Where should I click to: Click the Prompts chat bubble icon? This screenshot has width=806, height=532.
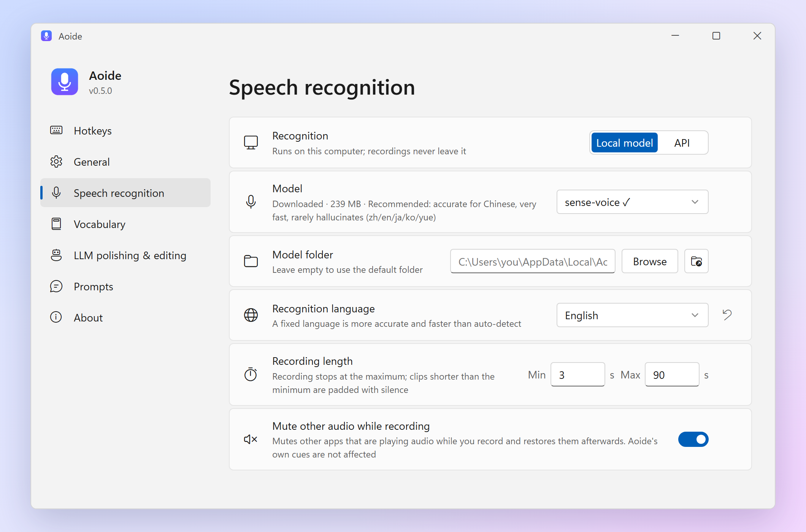[x=56, y=286]
